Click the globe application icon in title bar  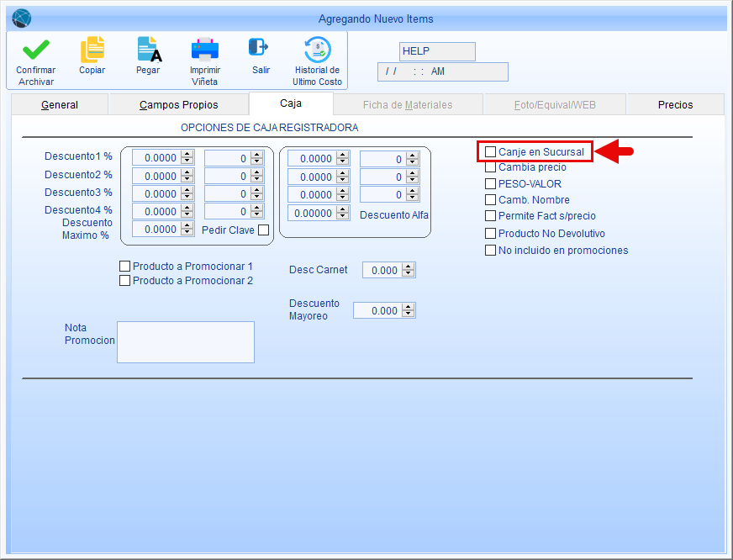pos(22,18)
